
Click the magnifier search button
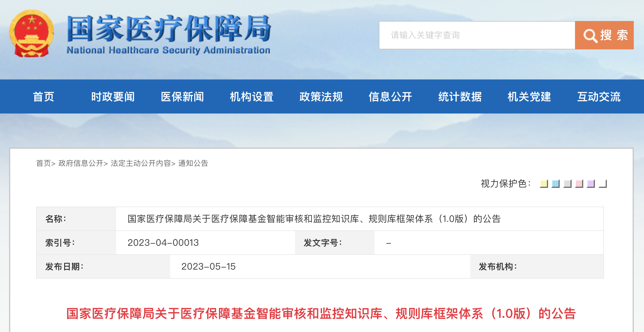(604, 35)
